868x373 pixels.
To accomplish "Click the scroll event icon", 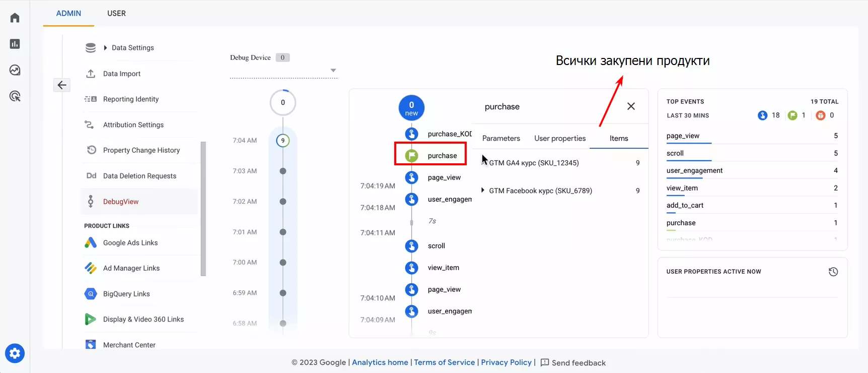I will pyautogui.click(x=412, y=246).
